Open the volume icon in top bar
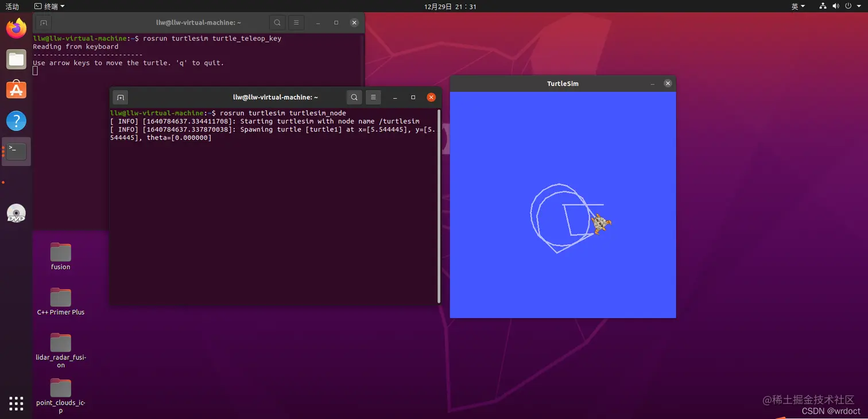 tap(835, 6)
